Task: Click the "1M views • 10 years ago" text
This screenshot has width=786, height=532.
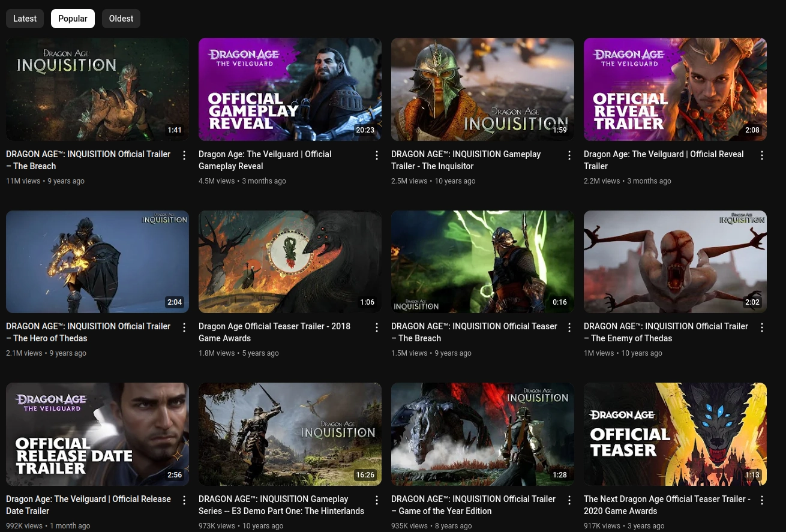Action: (623, 353)
